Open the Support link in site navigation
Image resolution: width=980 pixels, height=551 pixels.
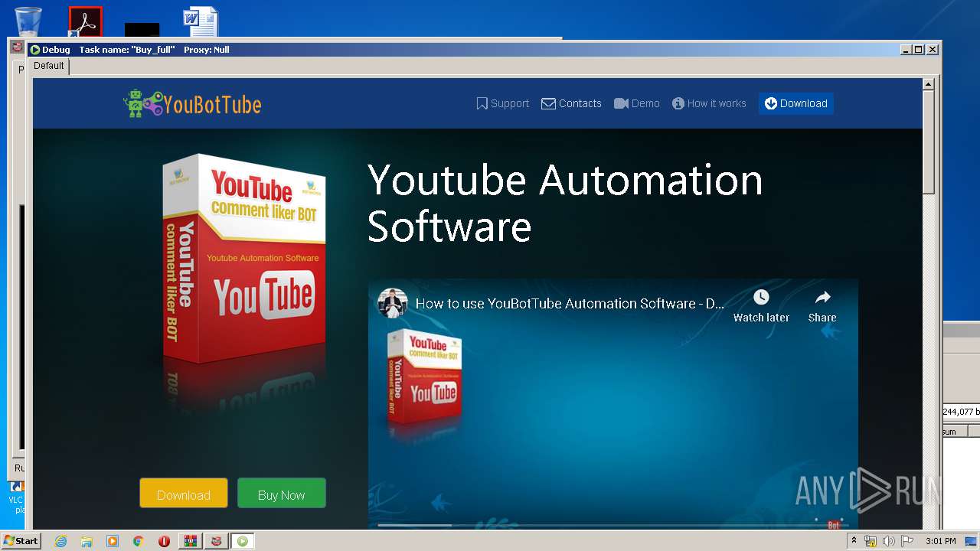click(x=502, y=103)
